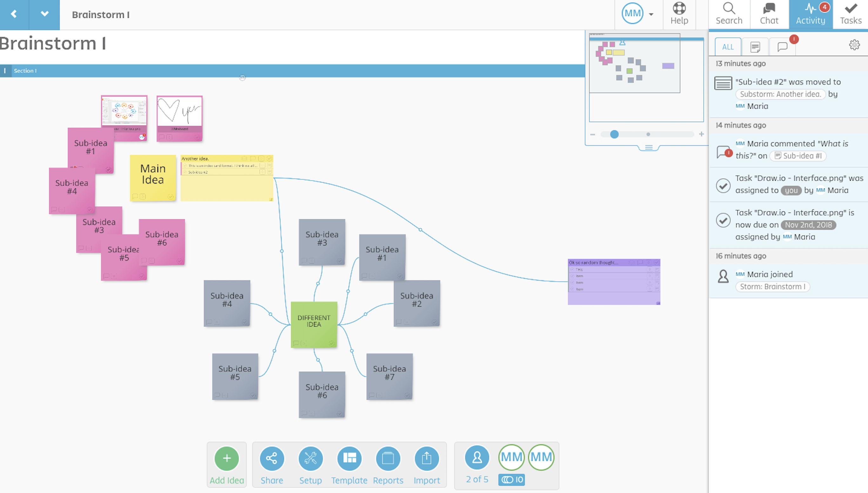Open the down-chevron storm navigation menu
The width and height of the screenshot is (868, 493).
click(44, 14)
